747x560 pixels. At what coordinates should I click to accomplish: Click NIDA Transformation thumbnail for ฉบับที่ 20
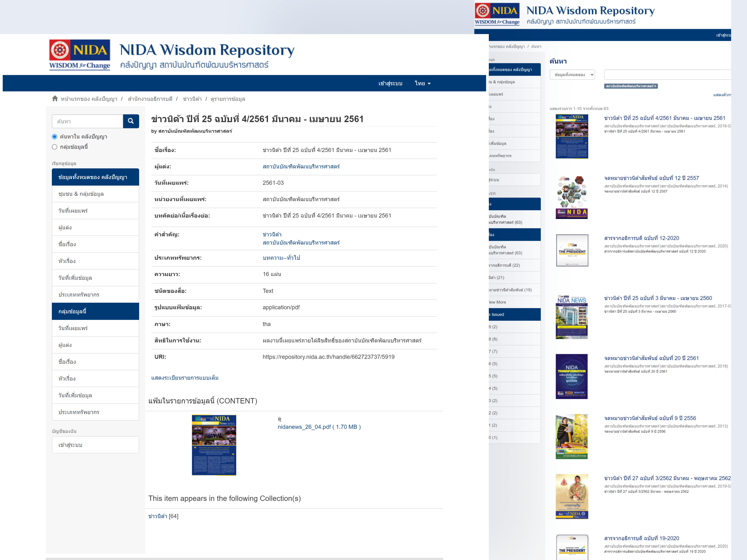pyautogui.click(x=572, y=376)
